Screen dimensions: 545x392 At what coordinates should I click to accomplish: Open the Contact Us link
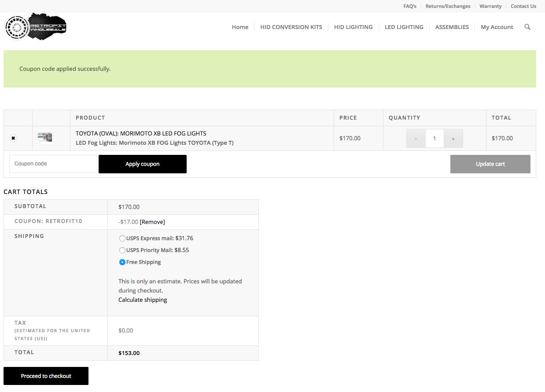pyautogui.click(x=523, y=6)
